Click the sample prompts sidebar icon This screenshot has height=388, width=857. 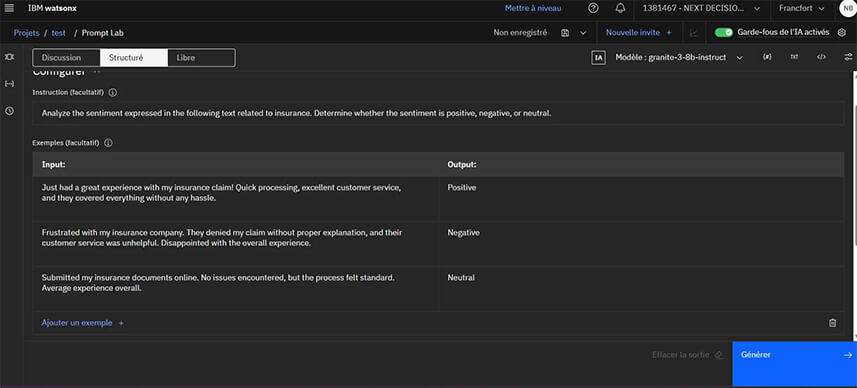pos(9,57)
